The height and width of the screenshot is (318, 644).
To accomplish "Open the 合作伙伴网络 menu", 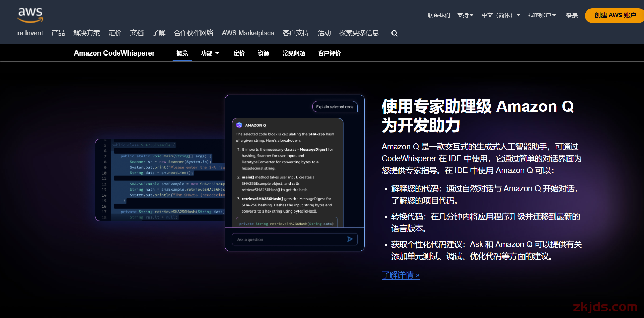I will (194, 33).
